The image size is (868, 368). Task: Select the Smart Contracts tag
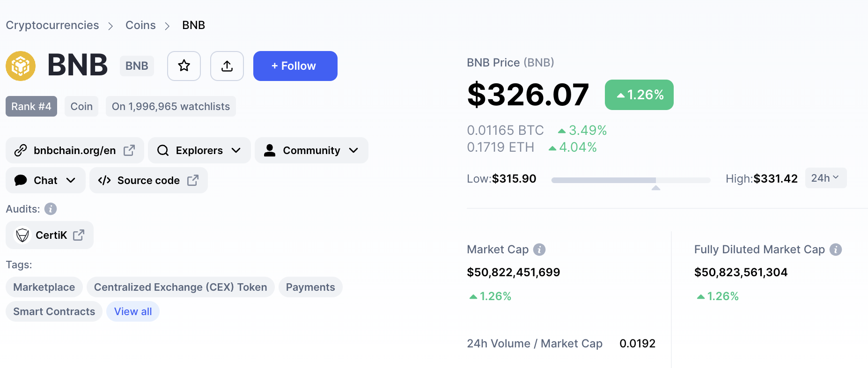(x=54, y=312)
